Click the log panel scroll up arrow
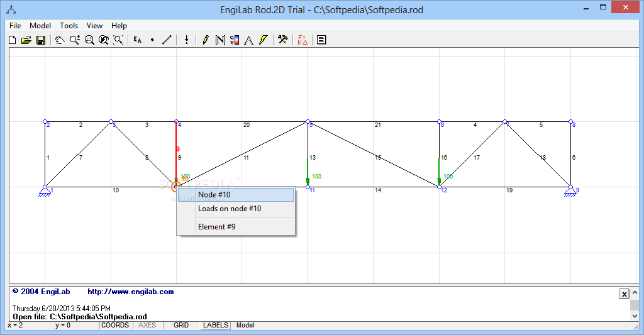The image size is (644, 335). pos(635,292)
